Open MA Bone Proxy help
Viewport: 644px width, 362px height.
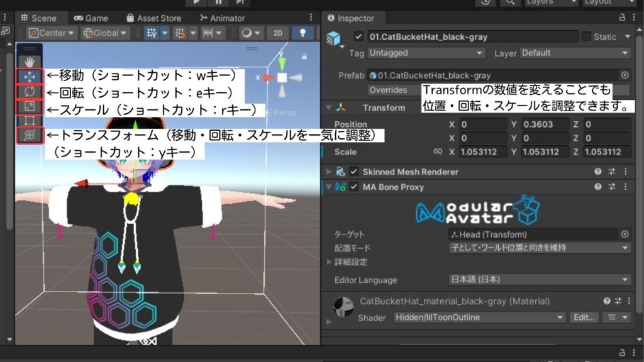pos(598,187)
